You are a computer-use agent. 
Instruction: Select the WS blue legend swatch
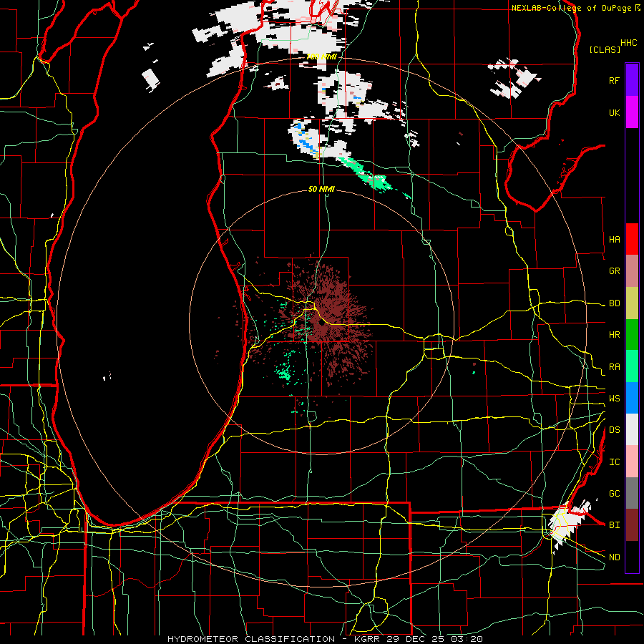(632, 398)
